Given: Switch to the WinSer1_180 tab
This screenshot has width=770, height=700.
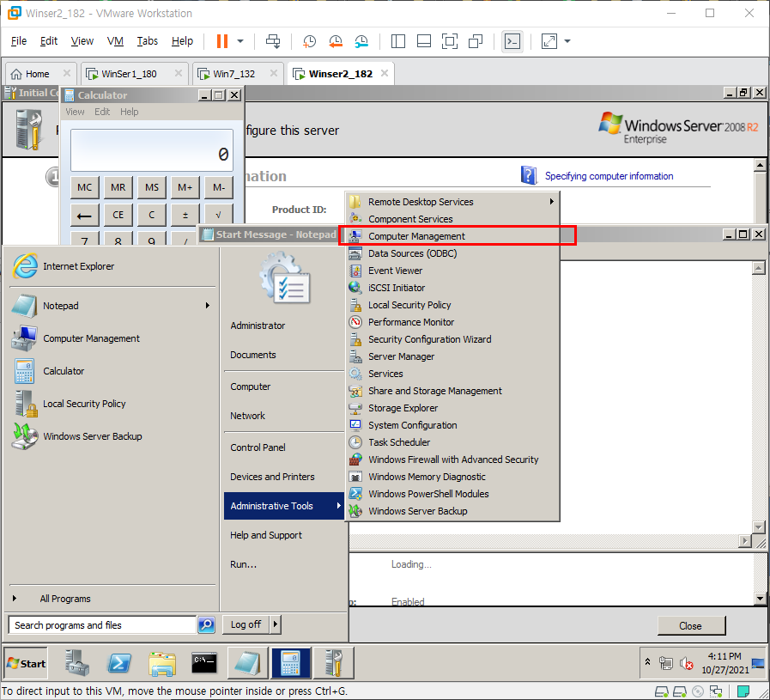Looking at the screenshot, I should (x=129, y=74).
